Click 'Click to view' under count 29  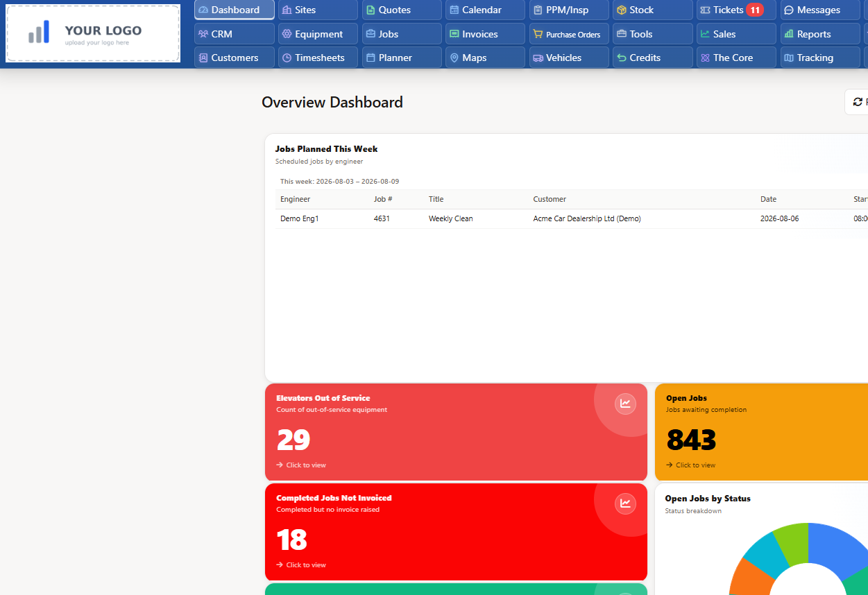301,465
